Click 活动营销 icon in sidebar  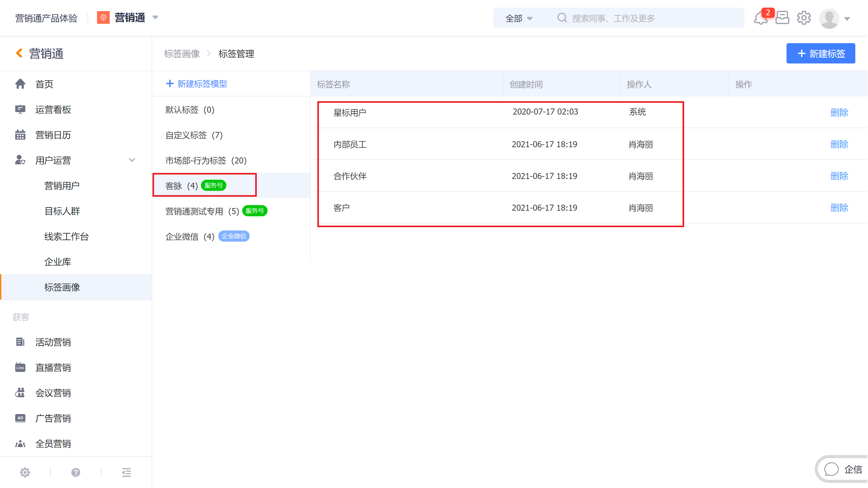[x=20, y=342]
